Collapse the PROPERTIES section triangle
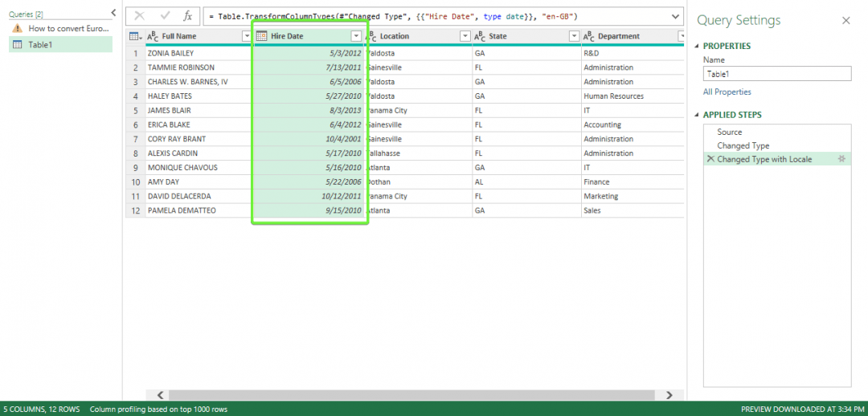 (698, 47)
